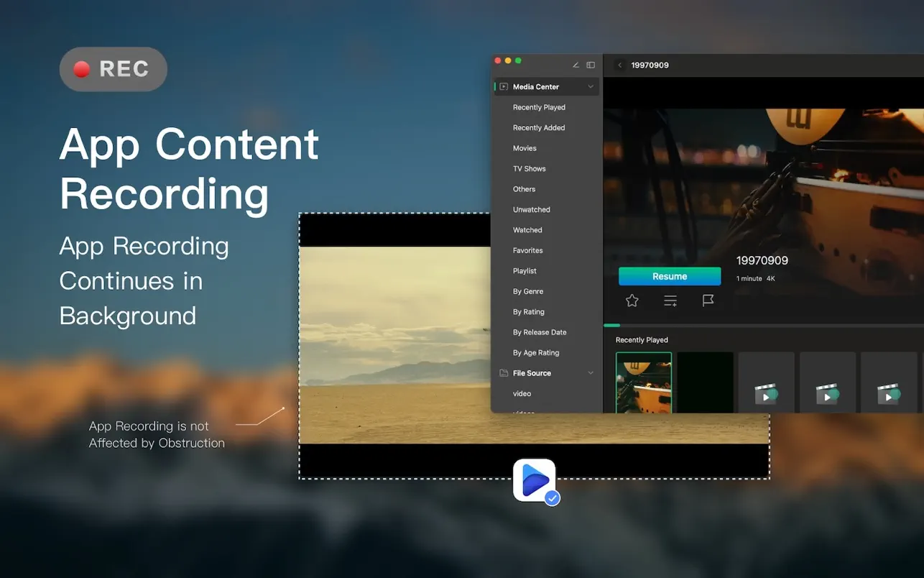Click the blue play app icon
The width and height of the screenshot is (924, 578).
click(535, 480)
